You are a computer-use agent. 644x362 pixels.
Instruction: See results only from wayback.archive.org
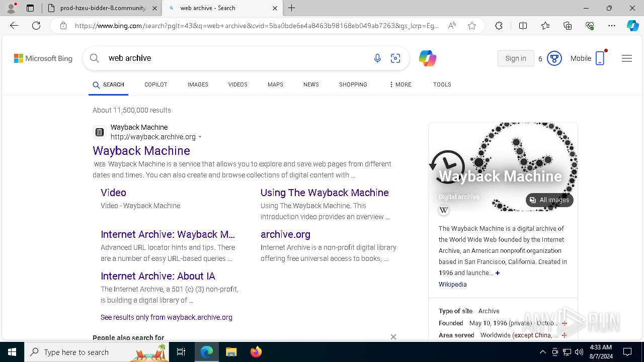(x=167, y=317)
